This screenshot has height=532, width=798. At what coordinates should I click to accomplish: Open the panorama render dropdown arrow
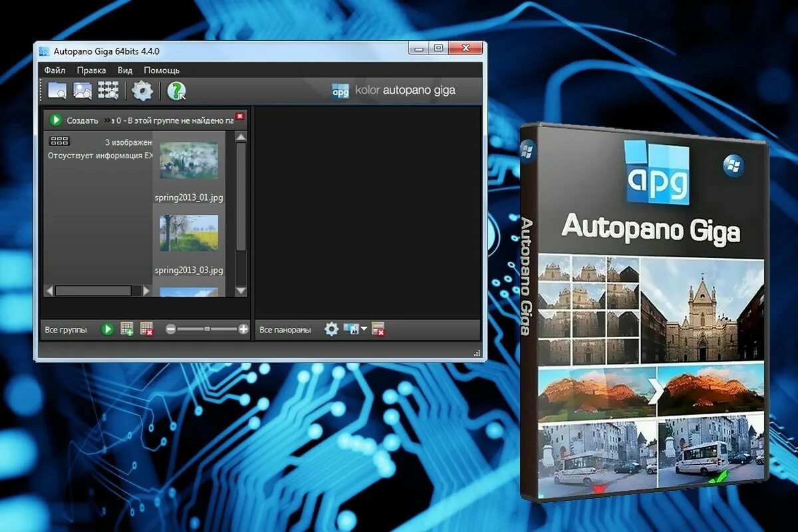coord(364,329)
